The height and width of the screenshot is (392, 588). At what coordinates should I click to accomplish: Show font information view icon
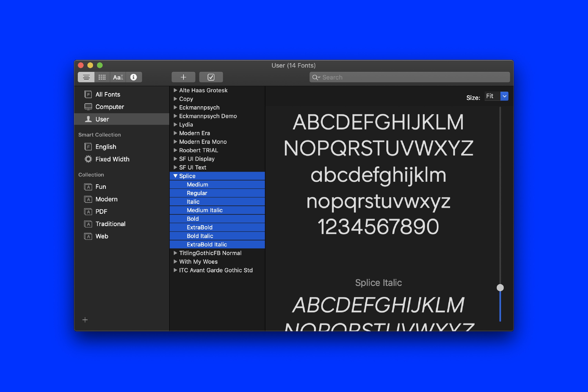click(133, 77)
